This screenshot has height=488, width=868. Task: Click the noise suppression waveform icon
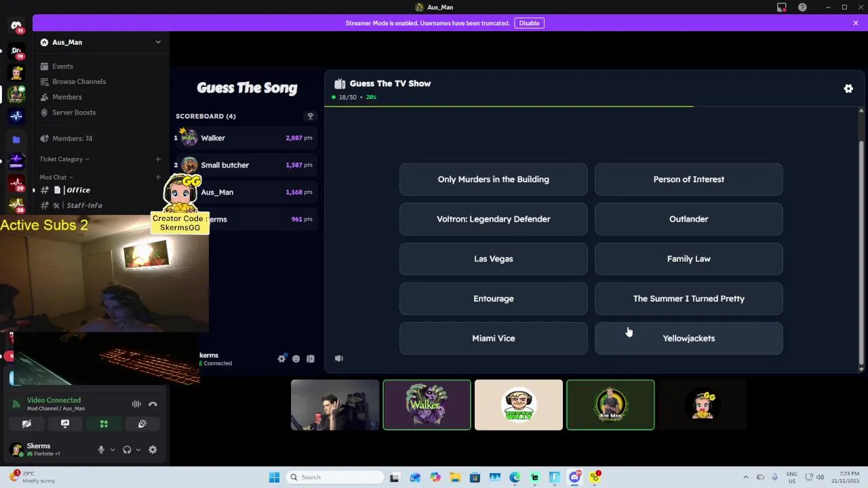tap(136, 404)
